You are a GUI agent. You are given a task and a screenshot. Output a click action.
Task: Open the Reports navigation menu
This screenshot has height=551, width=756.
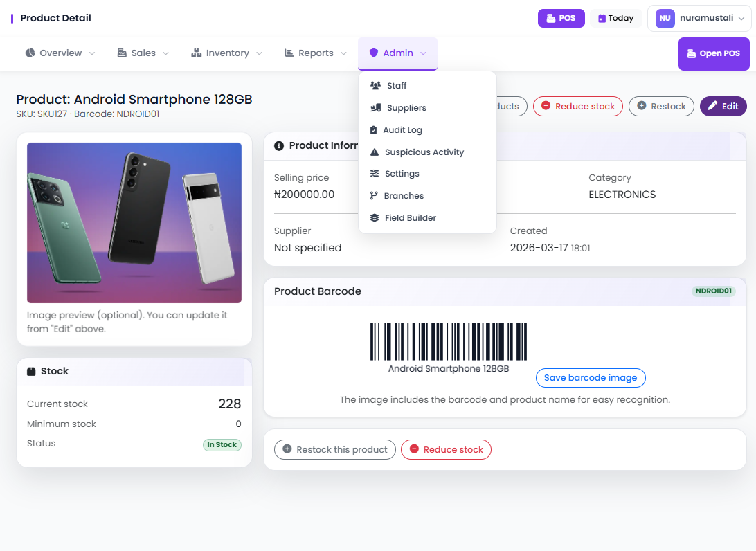[316, 53]
